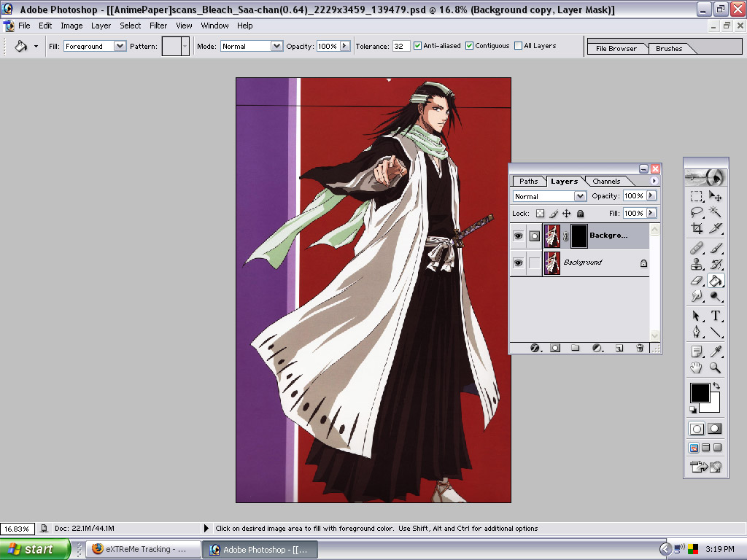Screen dimensions: 747x560
Task: Select the Rectangular Marquee tool
Action: coord(697,196)
